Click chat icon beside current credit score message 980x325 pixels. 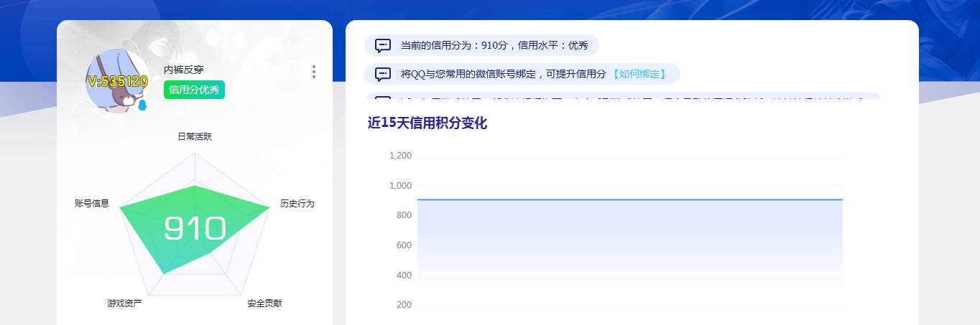coord(383,45)
